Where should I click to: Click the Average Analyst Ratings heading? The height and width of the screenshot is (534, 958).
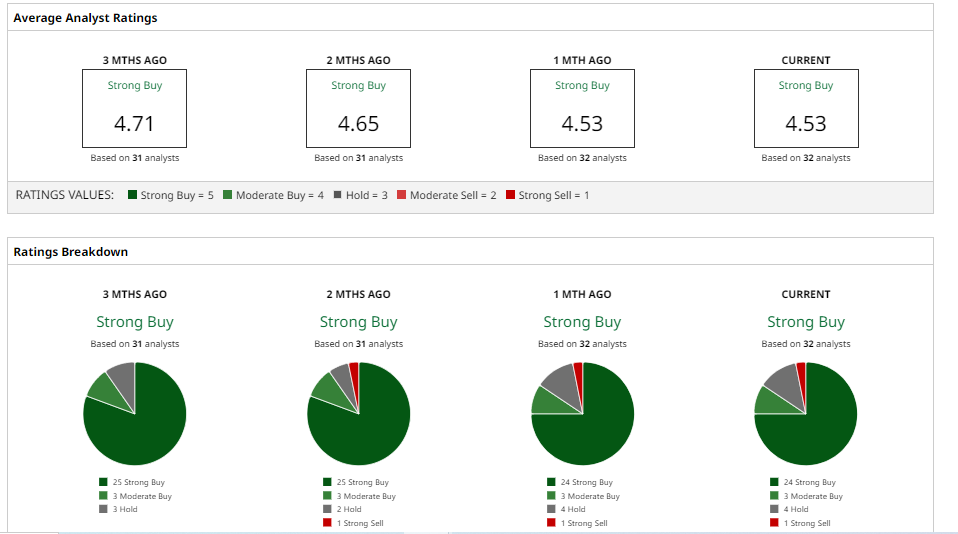(x=86, y=18)
